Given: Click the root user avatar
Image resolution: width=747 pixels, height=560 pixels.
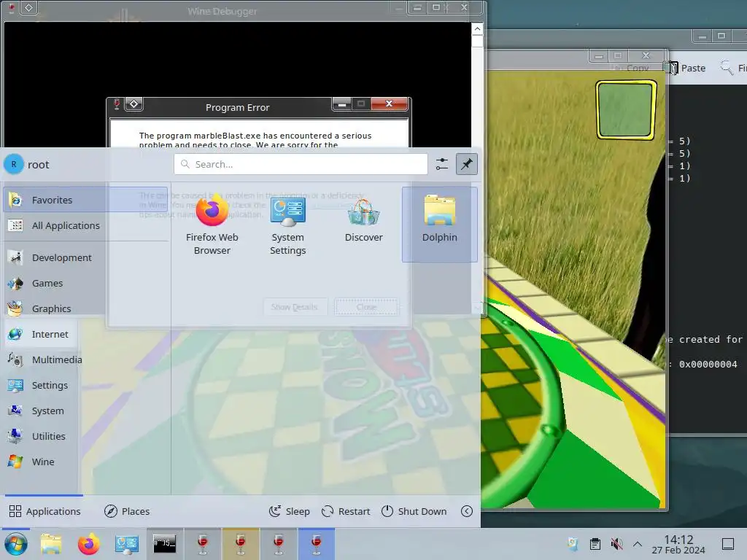Looking at the screenshot, I should point(14,164).
